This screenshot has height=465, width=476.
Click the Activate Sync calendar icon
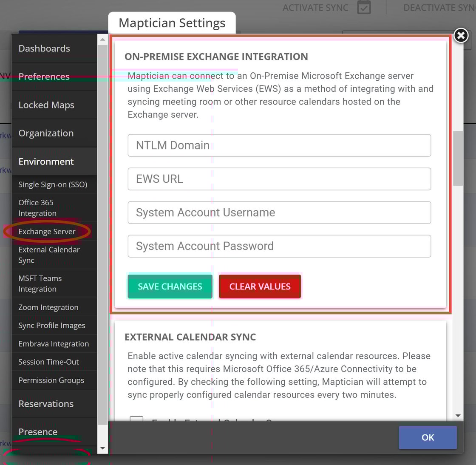pos(364,8)
